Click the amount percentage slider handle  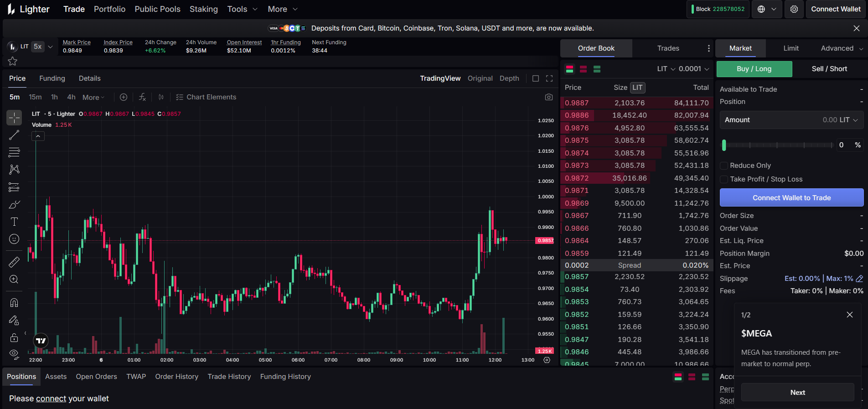[724, 145]
